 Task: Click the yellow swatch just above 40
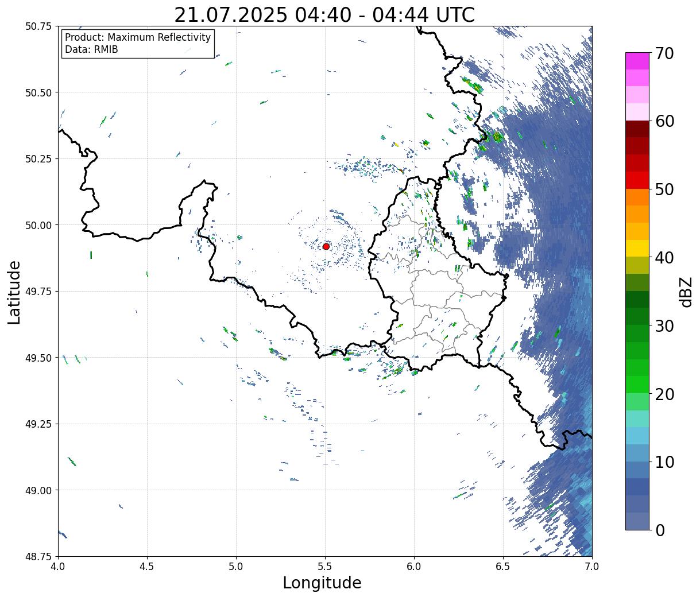pyautogui.click(x=637, y=248)
